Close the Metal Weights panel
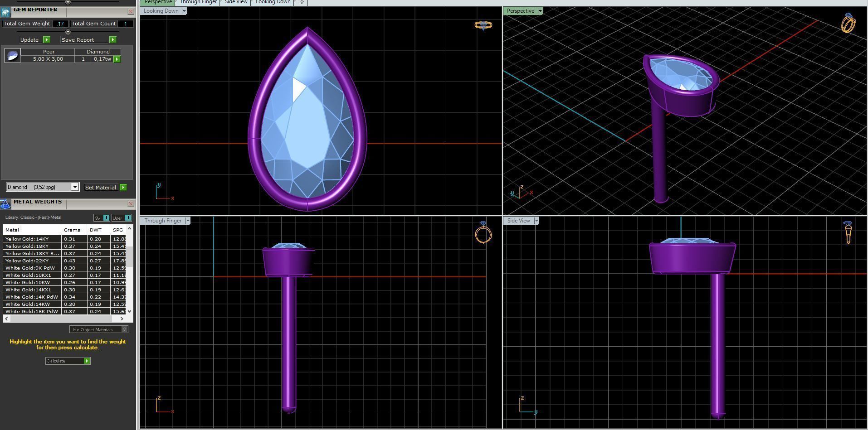868x430 pixels. coord(131,204)
